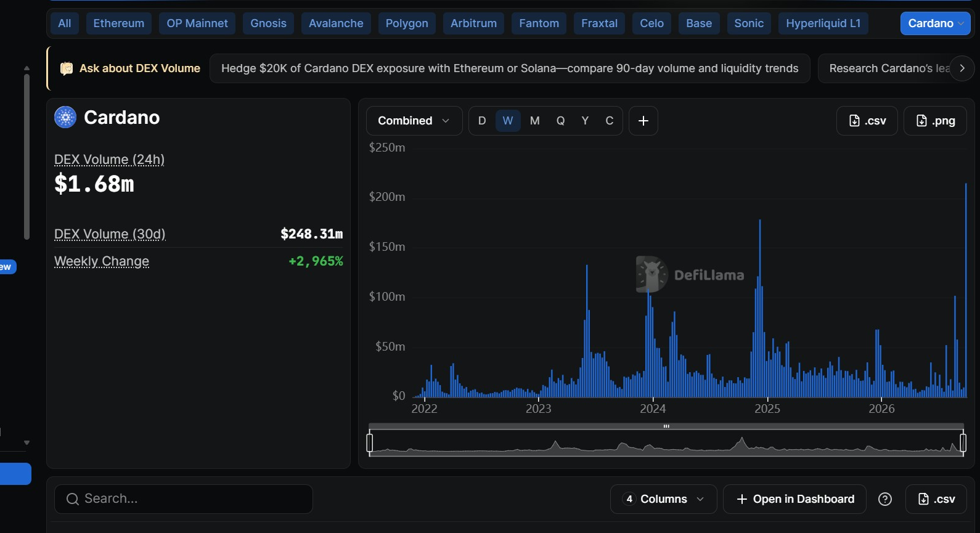Click the sidebar vertical scrollbar thumb

pyautogui.click(x=27, y=157)
